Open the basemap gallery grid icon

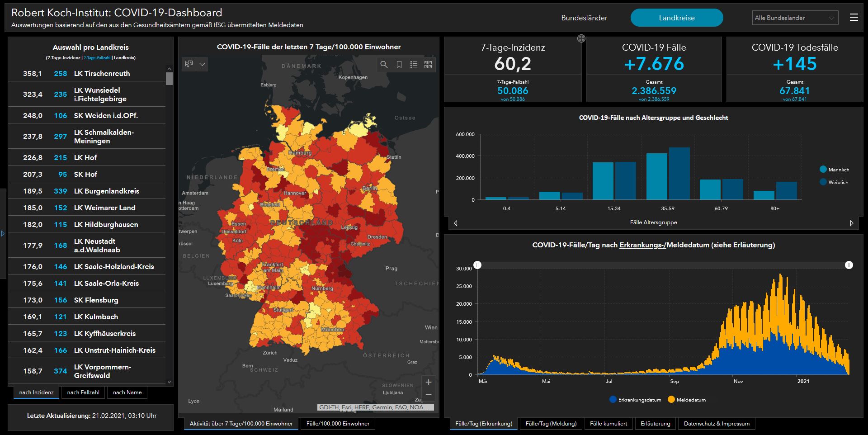428,65
